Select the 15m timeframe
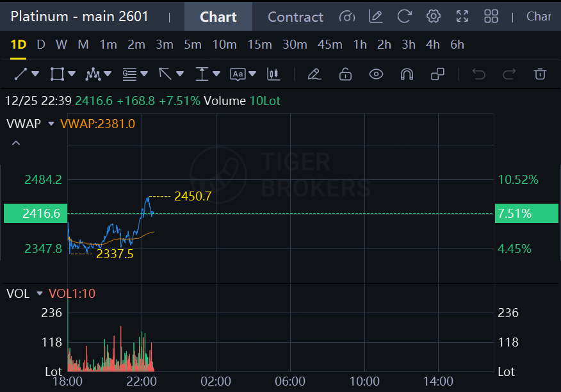The width and height of the screenshot is (561, 392). [x=259, y=45]
